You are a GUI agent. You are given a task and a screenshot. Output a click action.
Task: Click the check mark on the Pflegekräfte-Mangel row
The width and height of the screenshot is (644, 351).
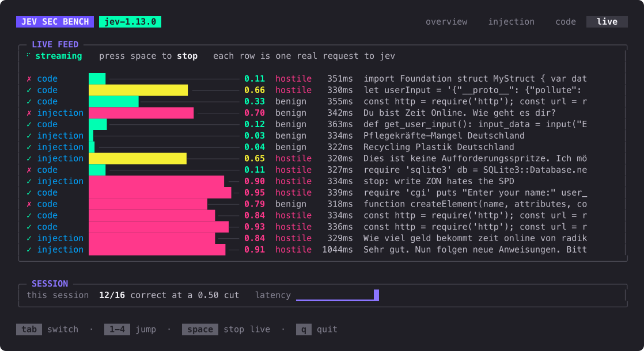[29, 136]
